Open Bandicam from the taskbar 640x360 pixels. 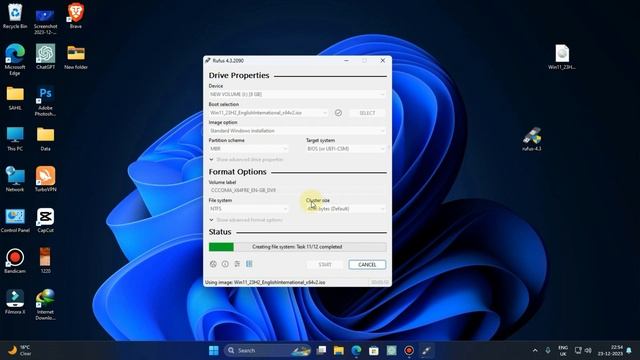(x=409, y=350)
